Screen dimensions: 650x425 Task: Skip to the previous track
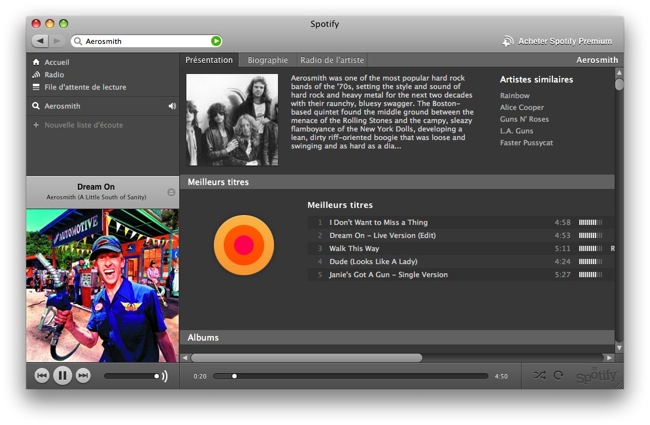tap(42, 376)
